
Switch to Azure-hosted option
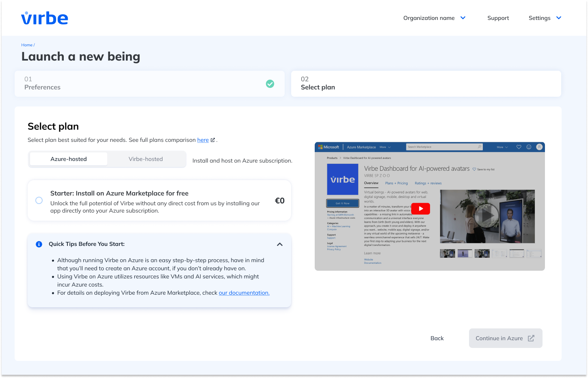[69, 159]
